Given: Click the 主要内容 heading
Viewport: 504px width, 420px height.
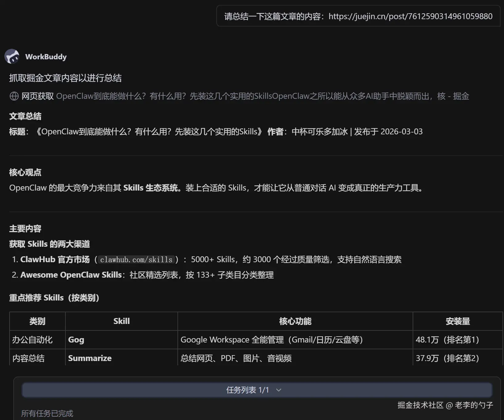Looking at the screenshot, I should point(25,229).
